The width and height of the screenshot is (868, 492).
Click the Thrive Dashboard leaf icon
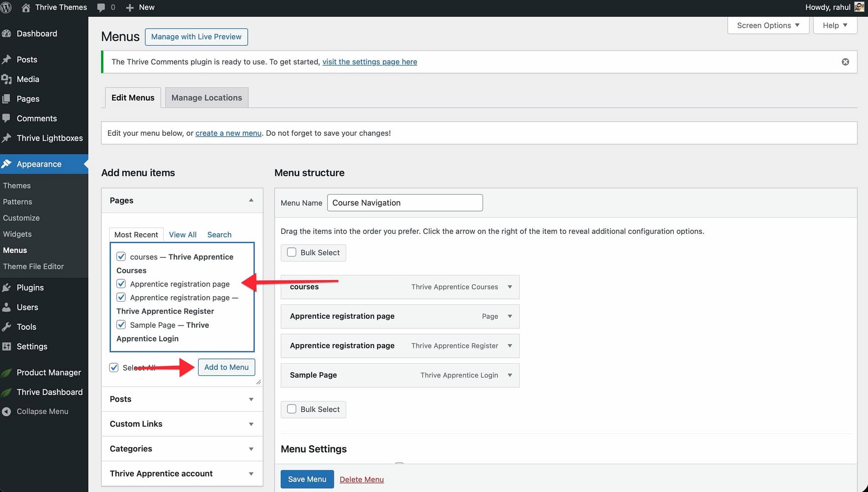tap(6, 392)
